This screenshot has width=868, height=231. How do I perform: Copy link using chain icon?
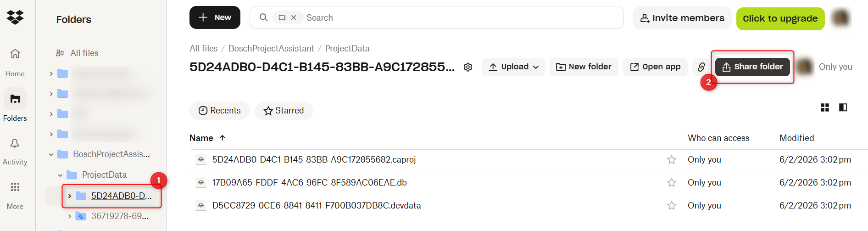click(701, 67)
